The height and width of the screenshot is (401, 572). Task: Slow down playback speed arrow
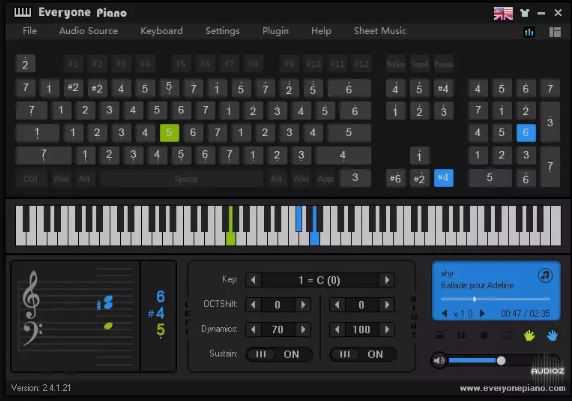click(x=445, y=313)
